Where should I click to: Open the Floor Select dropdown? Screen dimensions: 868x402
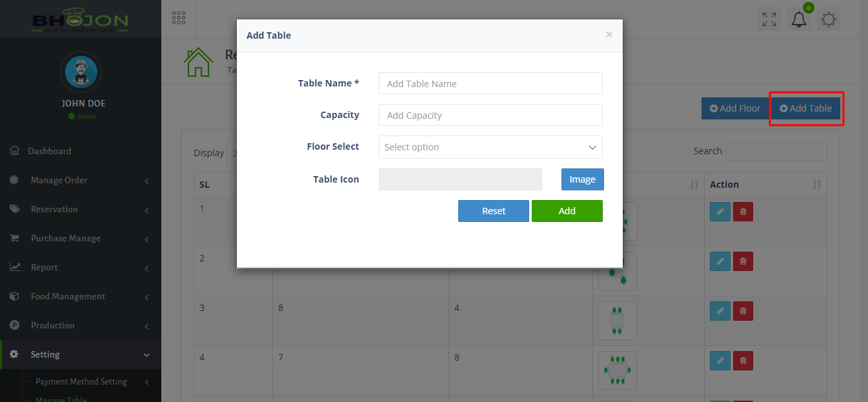pos(490,147)
